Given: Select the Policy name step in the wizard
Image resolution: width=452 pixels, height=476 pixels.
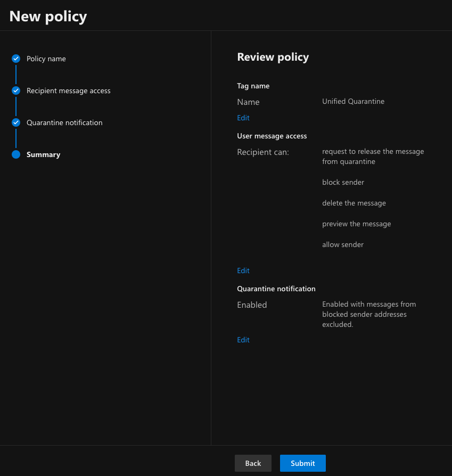Looking at the screenshot, I should coord(46,59).
